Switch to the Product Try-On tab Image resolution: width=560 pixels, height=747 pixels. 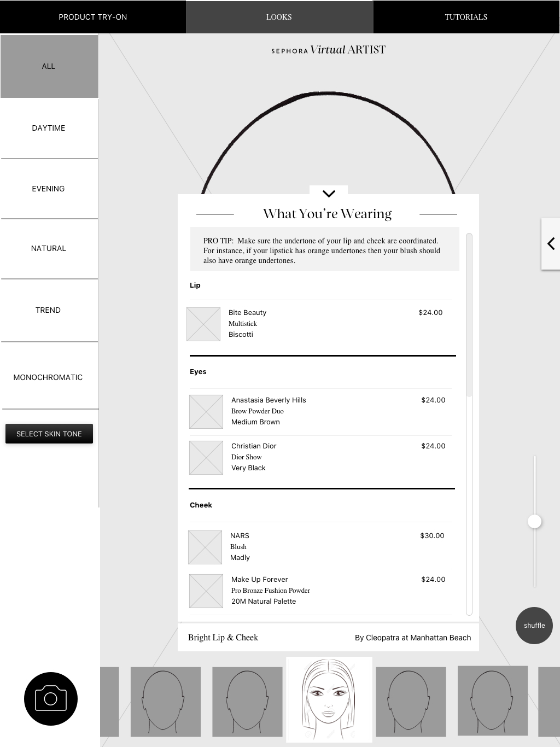[x=93, y=17]
